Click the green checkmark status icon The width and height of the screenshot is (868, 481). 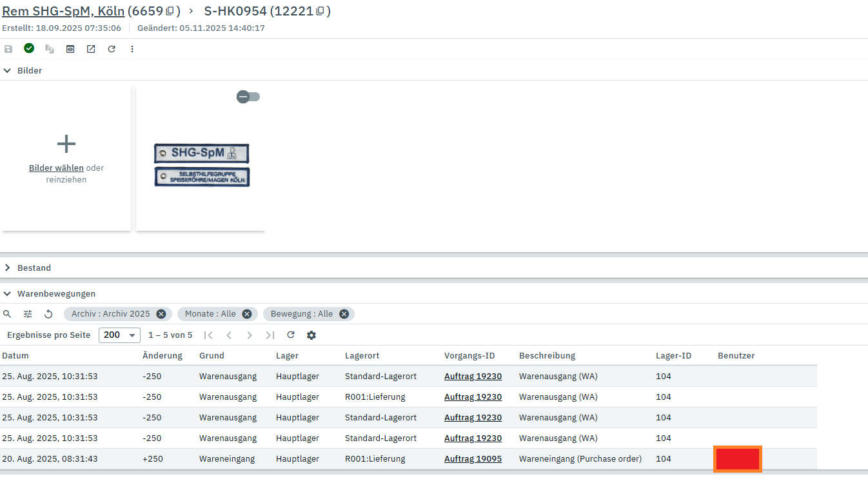coord(29,48)
